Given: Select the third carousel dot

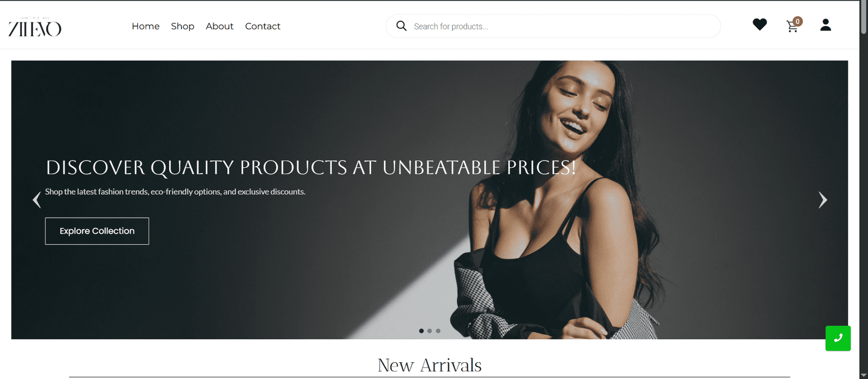Looking at the screenshot, I should tap(438, 331).
